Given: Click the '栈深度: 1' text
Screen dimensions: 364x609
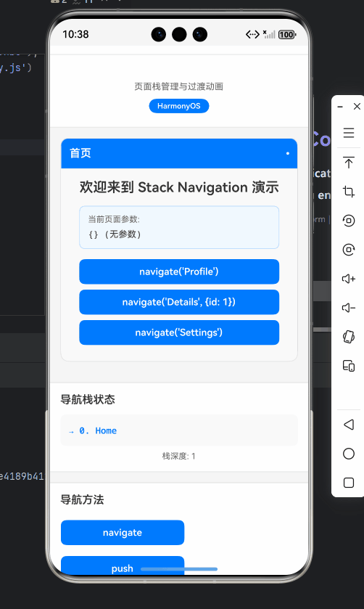Looking at the screenshot, I should click(179, 456).
